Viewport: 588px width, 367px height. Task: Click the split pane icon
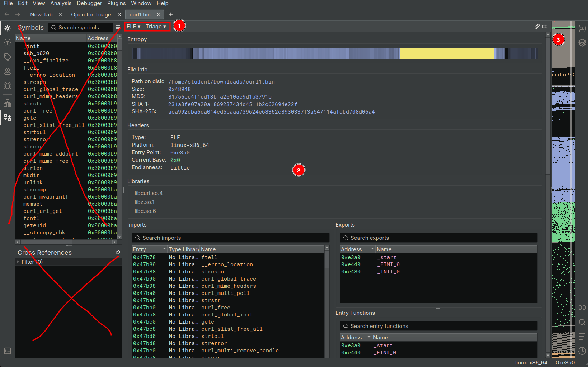(545, 27)
